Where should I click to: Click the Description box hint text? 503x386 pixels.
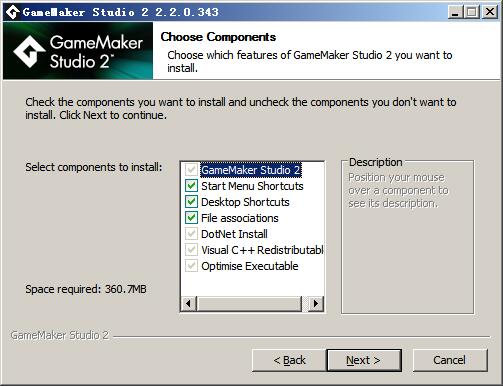398,190
